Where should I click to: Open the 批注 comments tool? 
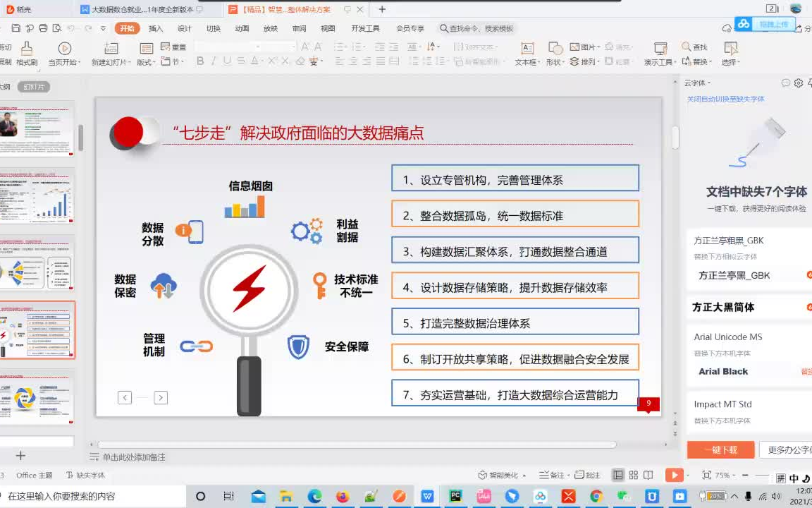tap(587, 475)
